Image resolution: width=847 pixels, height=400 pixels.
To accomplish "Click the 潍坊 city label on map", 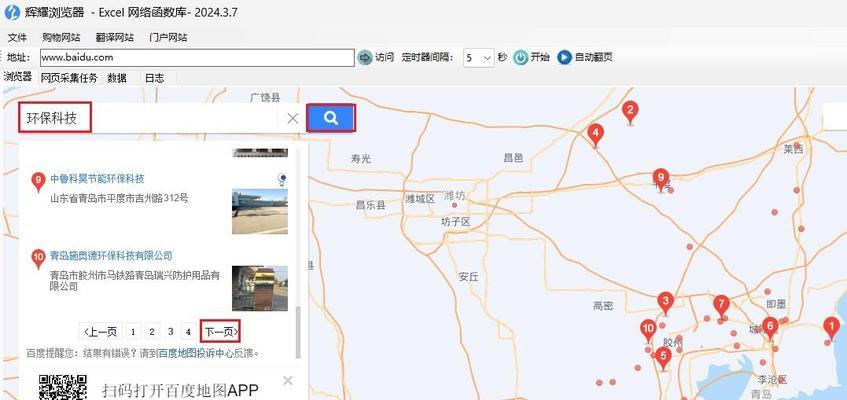I will 454,196.
